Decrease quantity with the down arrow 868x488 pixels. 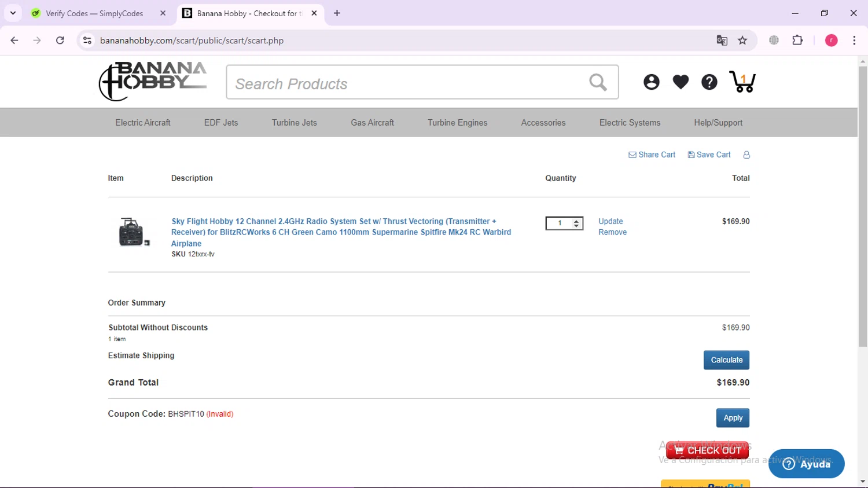click(x=576, y=226)
